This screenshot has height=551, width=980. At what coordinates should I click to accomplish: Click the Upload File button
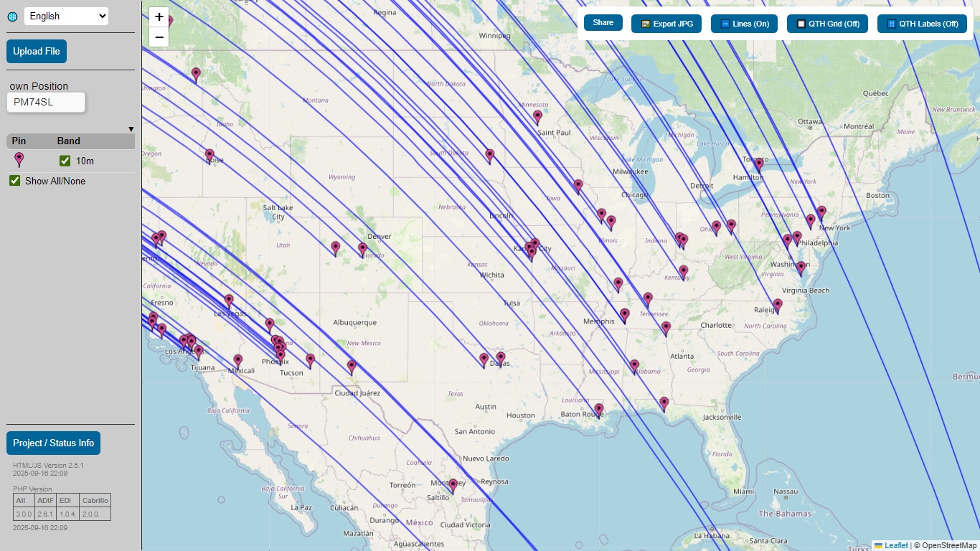[37, 52]
